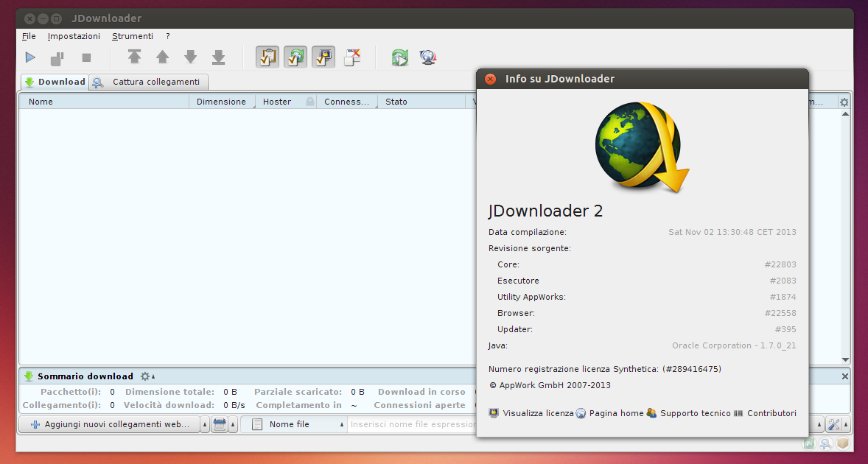Move selection to bottom of list
Image resolution: width=868 pixels, height=464 pixels.
(219, 57)
